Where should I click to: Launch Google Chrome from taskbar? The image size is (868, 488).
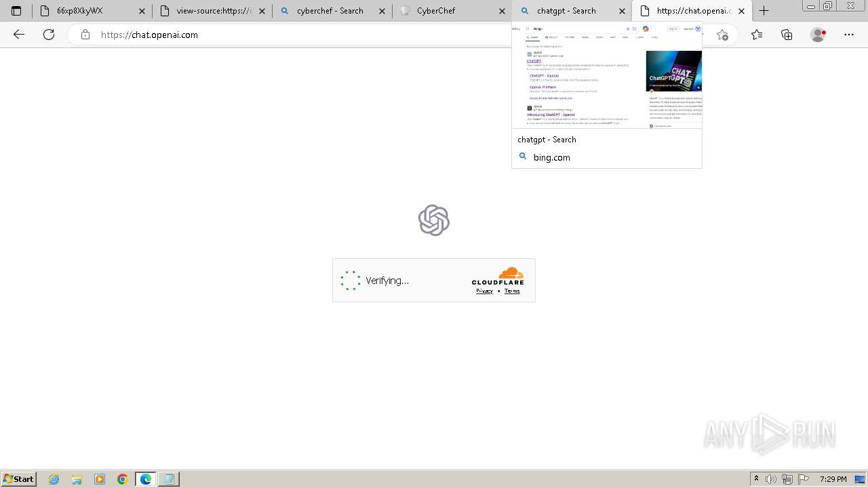[x=123, y=479]
